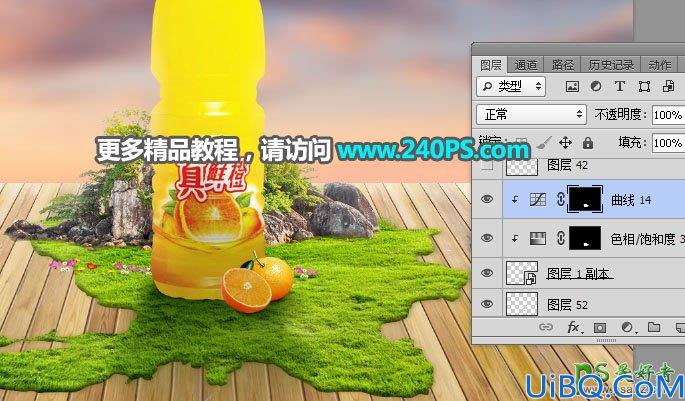This screenshot has height=401, width=685.
Task: Switch to the 历史记录 tab
Action: coord(611,65)
